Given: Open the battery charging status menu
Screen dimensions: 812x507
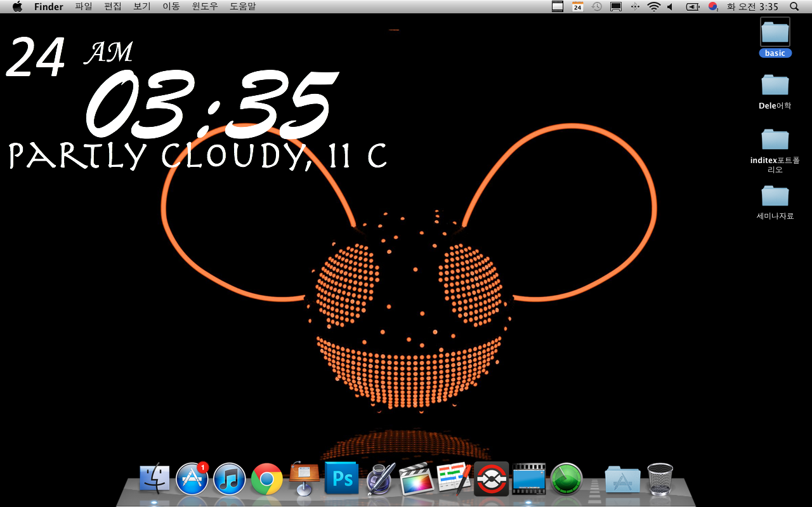Looking at the screenshot, I should (693, 6).
